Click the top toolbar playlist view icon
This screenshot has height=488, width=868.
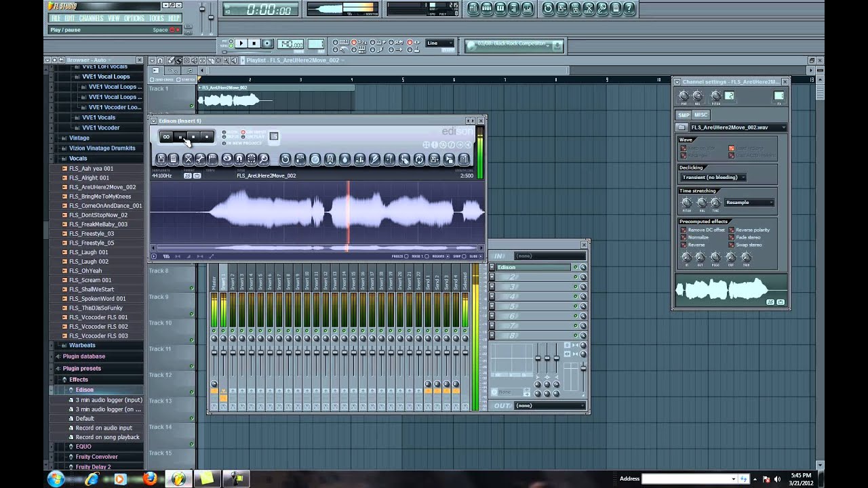pyautogui.click(x=473, y=8)
